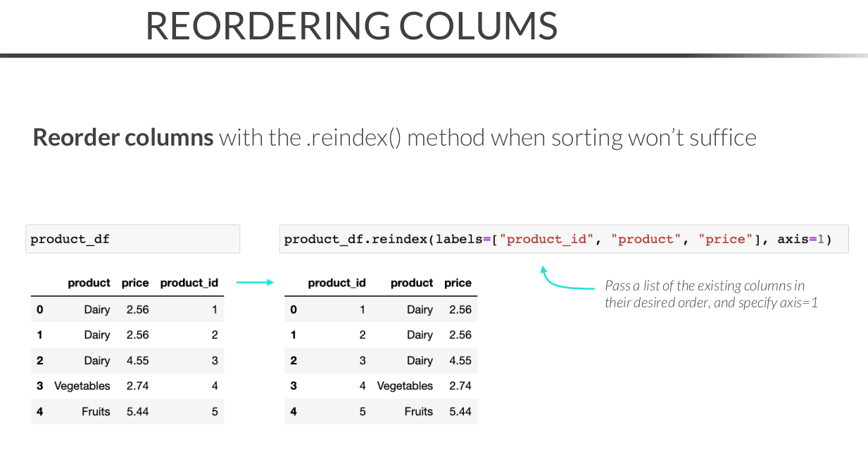Click the product header in the left table
The height and width of the screenshot is (455, 868).
(x=89, y=283)
